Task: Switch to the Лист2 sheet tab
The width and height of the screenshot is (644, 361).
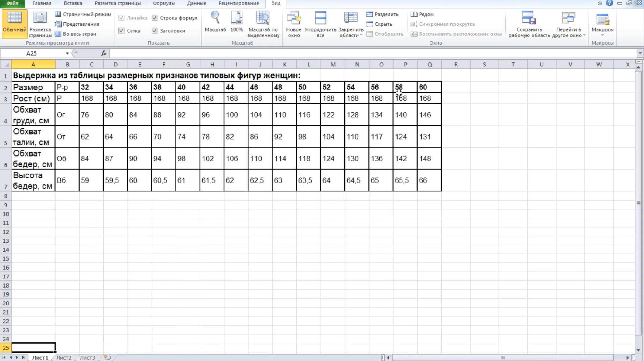Action: click(x=64, y=358)
